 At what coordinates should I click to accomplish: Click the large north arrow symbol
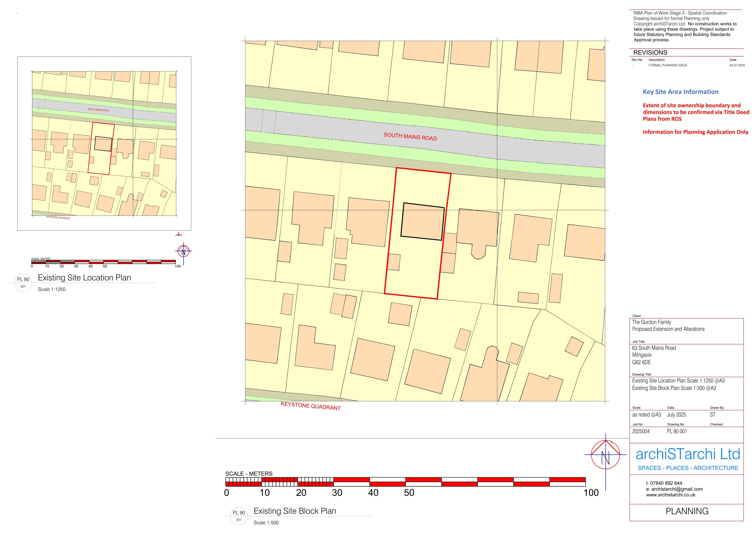[x=605, y=455]
